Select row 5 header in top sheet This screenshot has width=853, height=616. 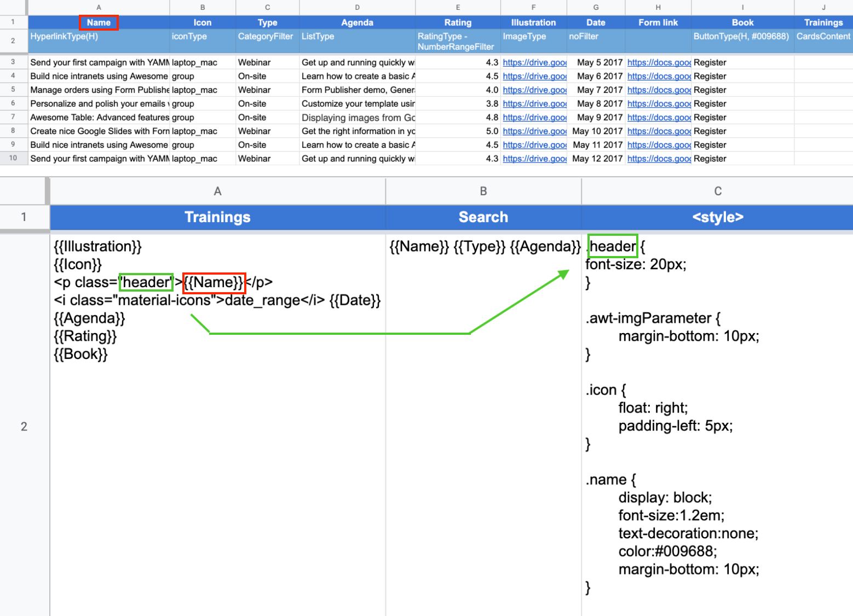coord(13,89)
